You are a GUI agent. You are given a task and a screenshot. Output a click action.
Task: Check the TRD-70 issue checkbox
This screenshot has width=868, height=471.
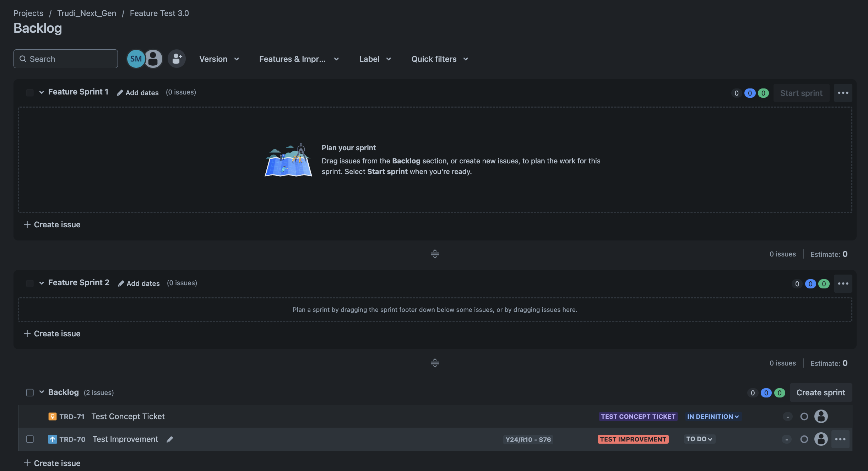click(x=30, y=439)
